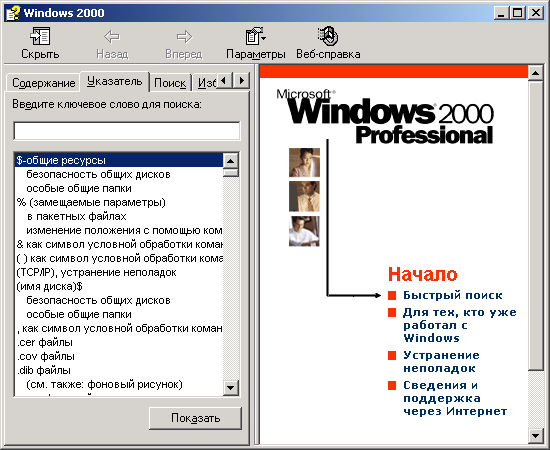The image size is (550, 450).
Task: Click index list scroll up arrow
Action: point(231,161)
